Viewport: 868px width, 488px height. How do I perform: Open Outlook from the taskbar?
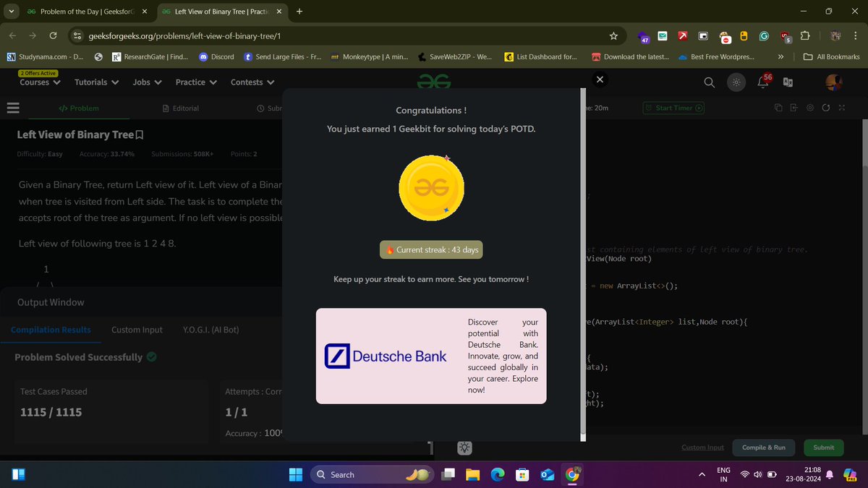click(x=548, y=474)
